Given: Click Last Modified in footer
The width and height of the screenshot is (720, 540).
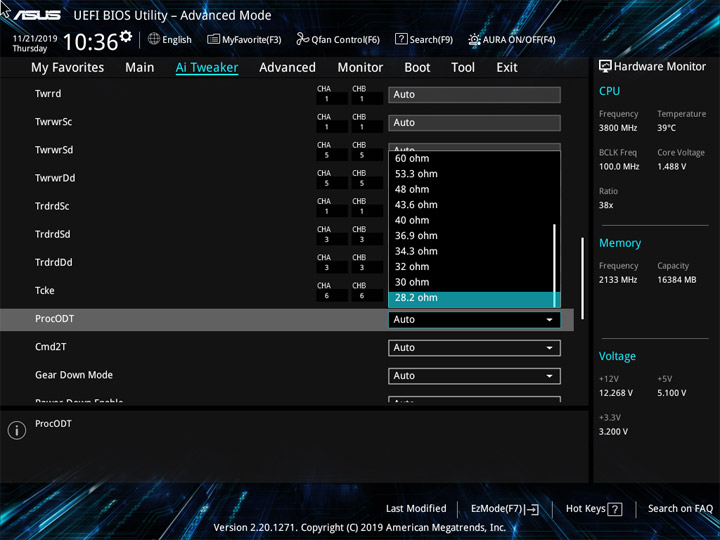Looking at the screenshot, I should click(416, 508).
